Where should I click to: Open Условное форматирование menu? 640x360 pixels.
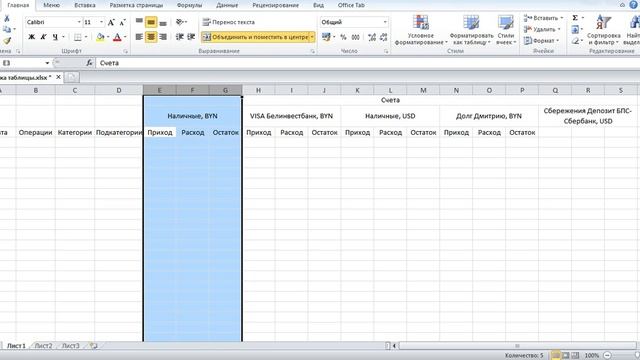(421, 30)
